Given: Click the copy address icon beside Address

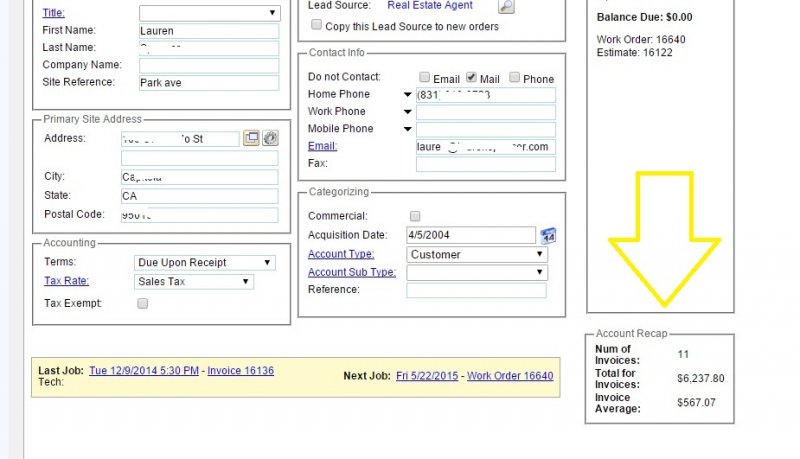Looking at the screenshot, I should 251,138.
